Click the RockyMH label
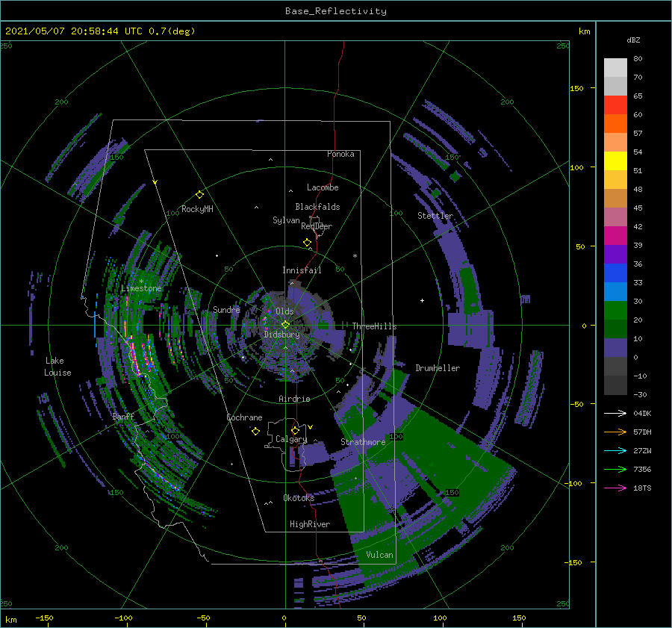Viewport: 672px width, 628px height. [x=197, y=209]
